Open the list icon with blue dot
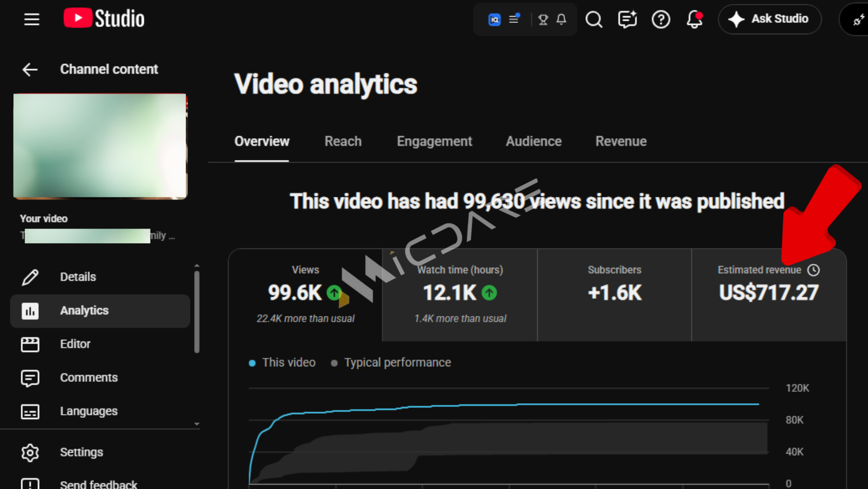This screenshot has height=489, width=868. 514,19
